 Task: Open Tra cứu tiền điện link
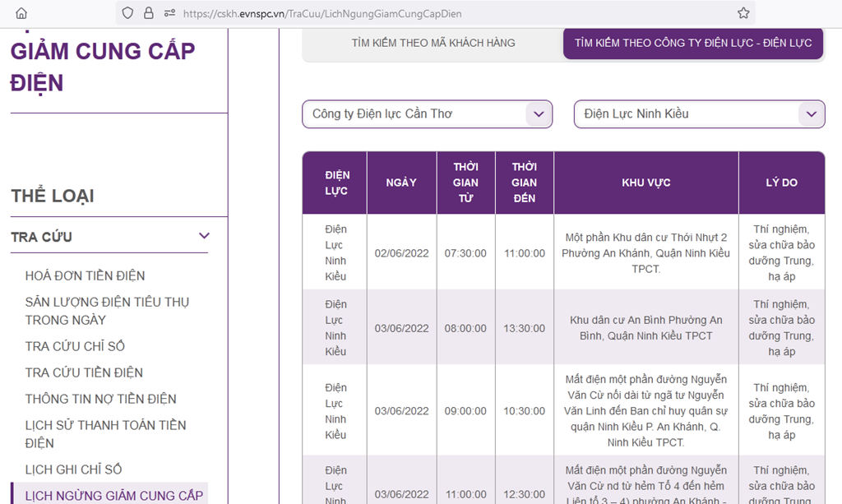click(x=84, y=372)
